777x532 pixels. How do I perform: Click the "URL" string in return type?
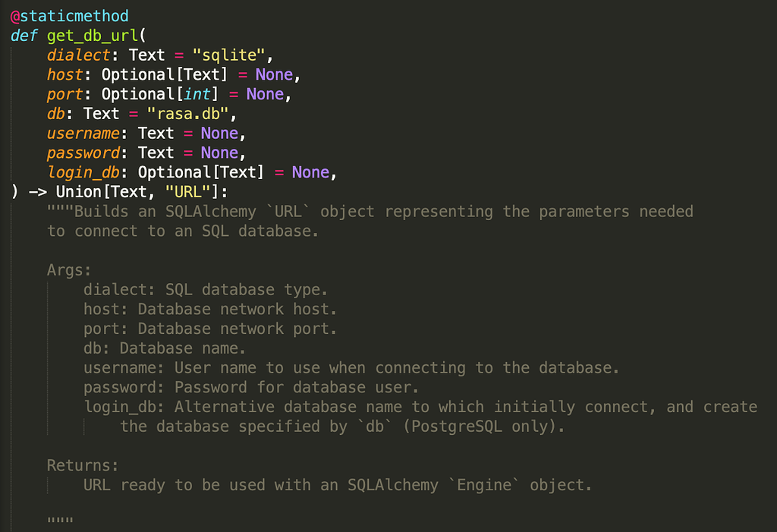187,192
